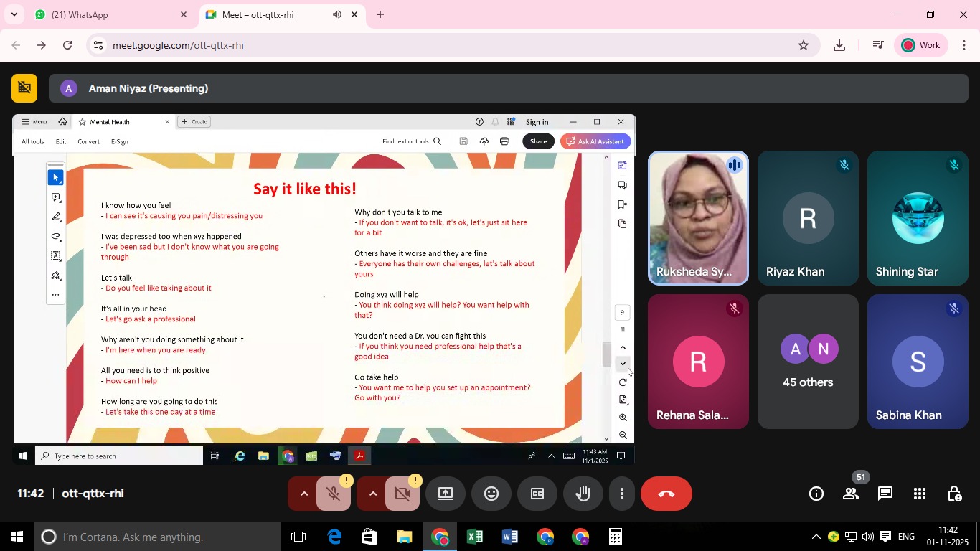Send a reaction with the emoji button
Image resolution: width=980 pixels, height=551 pixels.
pyautogui.click(x=491, y=494)
